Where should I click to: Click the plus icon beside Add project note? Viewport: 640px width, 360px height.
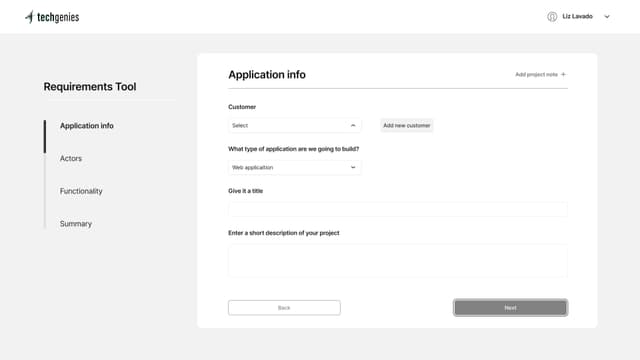[563, 74]
